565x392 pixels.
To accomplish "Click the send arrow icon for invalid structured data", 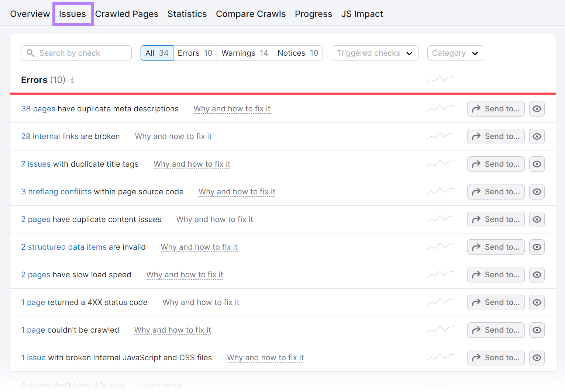I will (476, 247).
